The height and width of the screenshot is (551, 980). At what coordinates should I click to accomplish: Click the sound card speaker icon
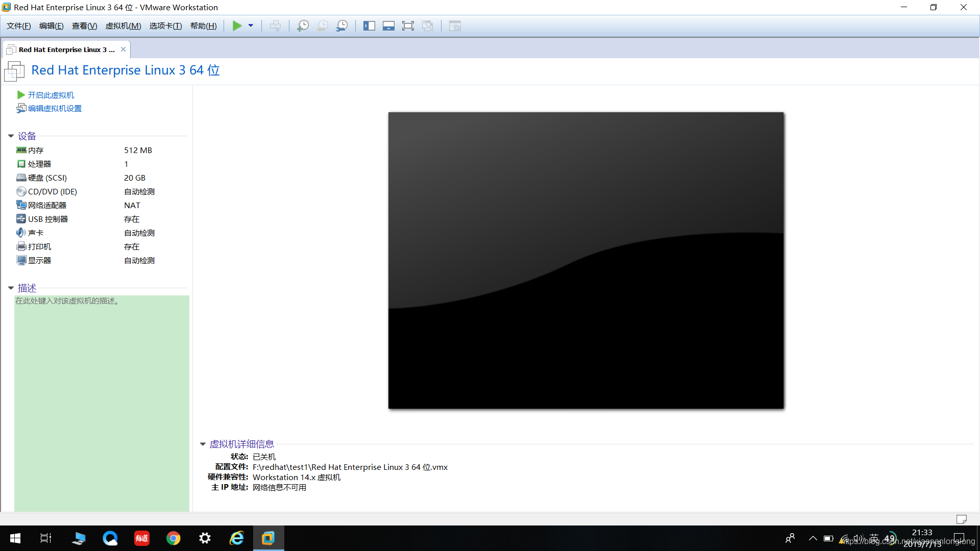click(21, 233)
